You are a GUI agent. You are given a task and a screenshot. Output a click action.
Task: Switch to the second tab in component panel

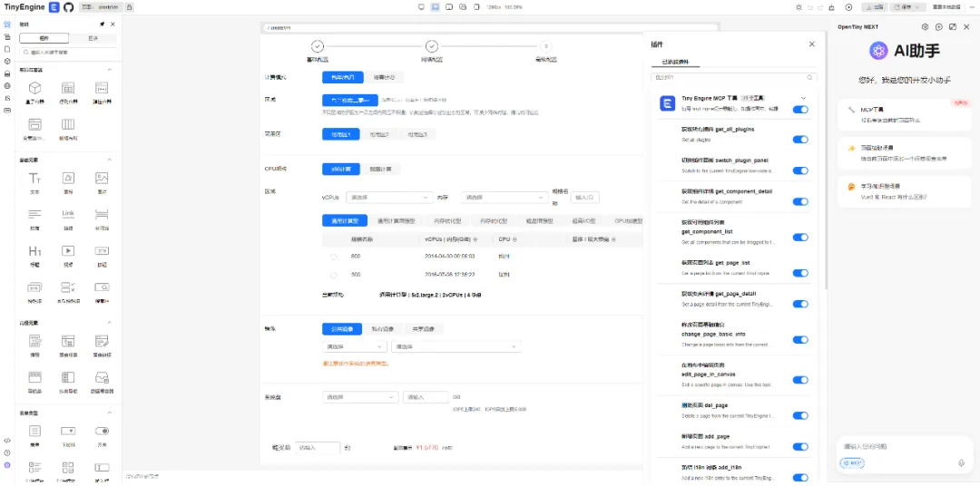pos(93,38)
